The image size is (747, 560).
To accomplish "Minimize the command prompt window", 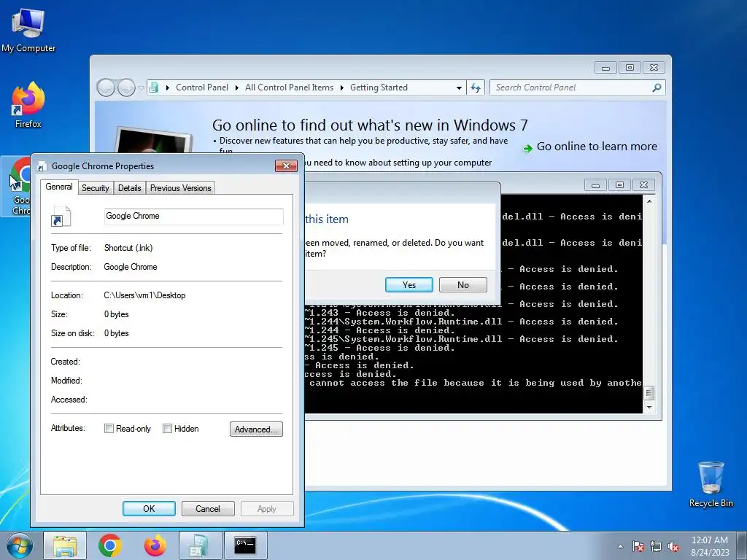I will coord(595,184).
